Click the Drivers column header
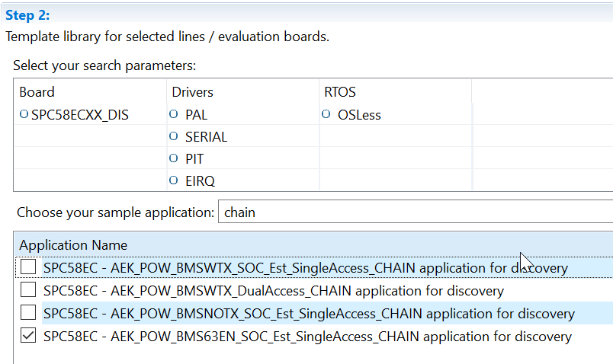The image size is (613, 364). 192,92
